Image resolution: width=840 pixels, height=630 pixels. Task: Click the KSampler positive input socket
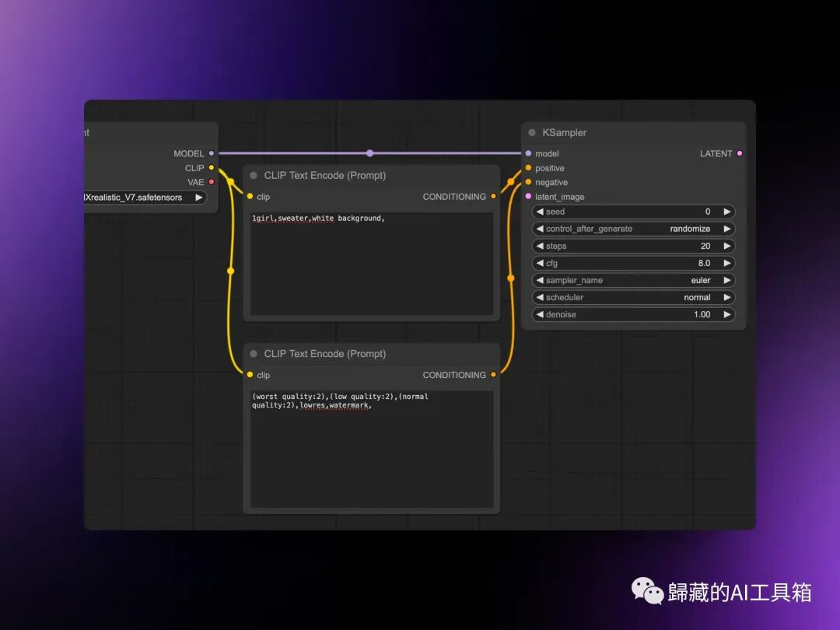528,168
